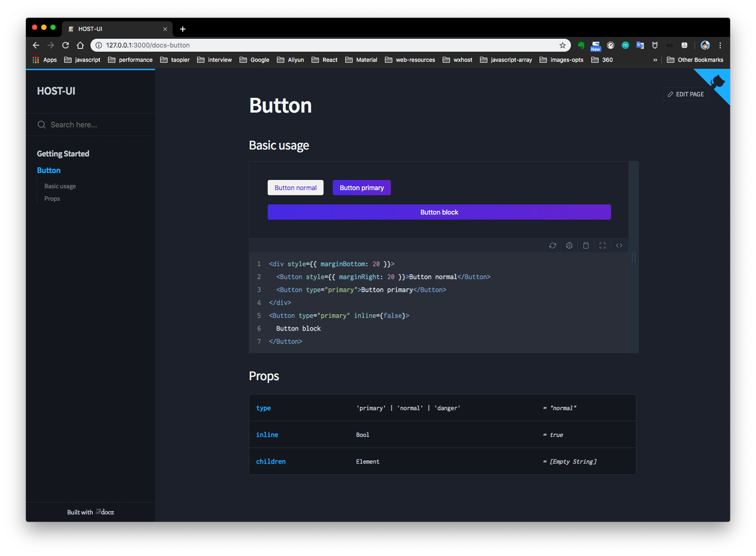Open the shield mask extension icon
Viewport: 756px width, 556px height.
[x=655, y=45]
